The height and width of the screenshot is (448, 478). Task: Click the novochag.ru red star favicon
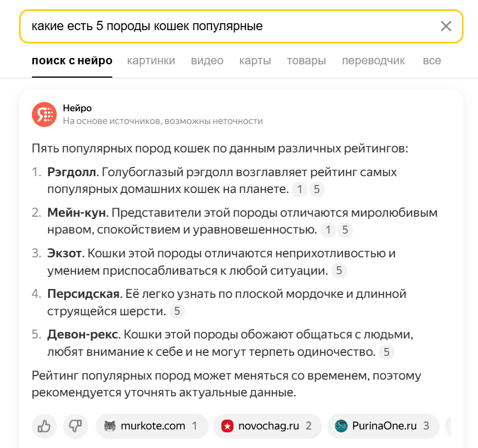[x=227, y=427]
